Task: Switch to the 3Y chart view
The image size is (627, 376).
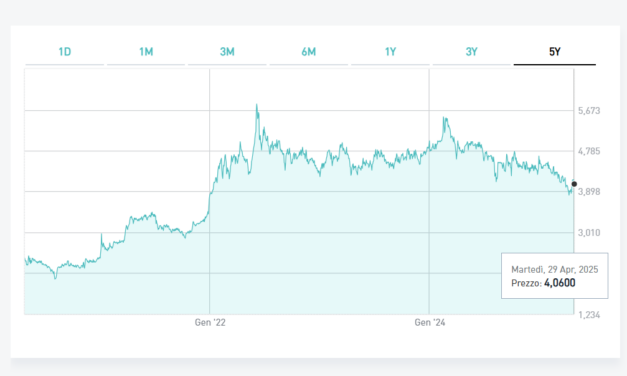Action: (x=471, y=52)
